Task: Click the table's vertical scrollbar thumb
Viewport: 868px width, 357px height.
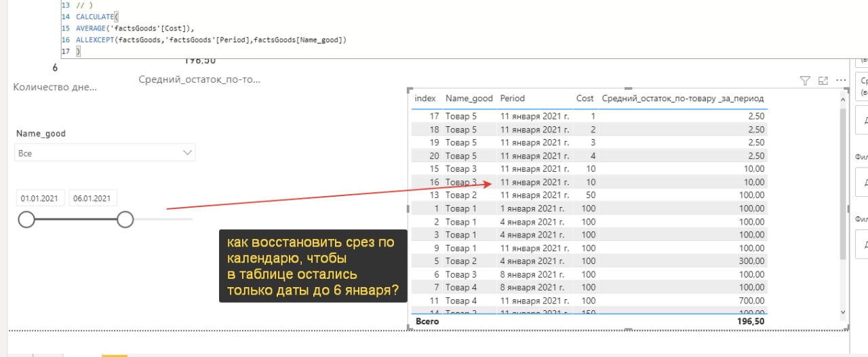Action: pyautogui.click(x=844, y=183)
